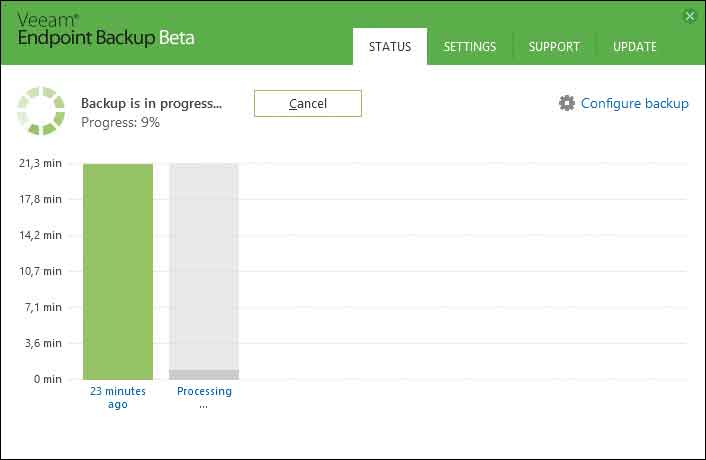Click the '3,6 min' axis label

tap(43, 343)
